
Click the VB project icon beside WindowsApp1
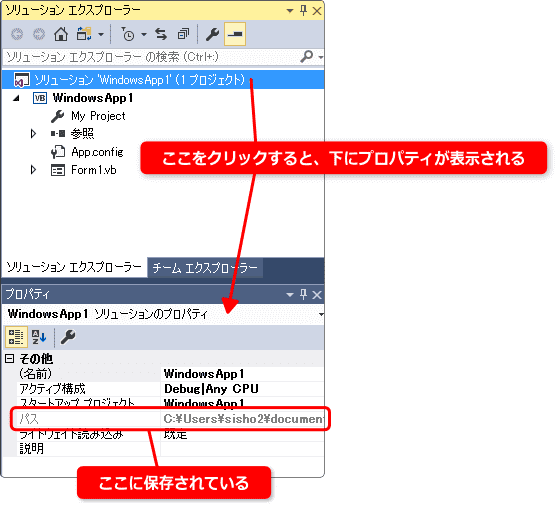pos(40,98)
